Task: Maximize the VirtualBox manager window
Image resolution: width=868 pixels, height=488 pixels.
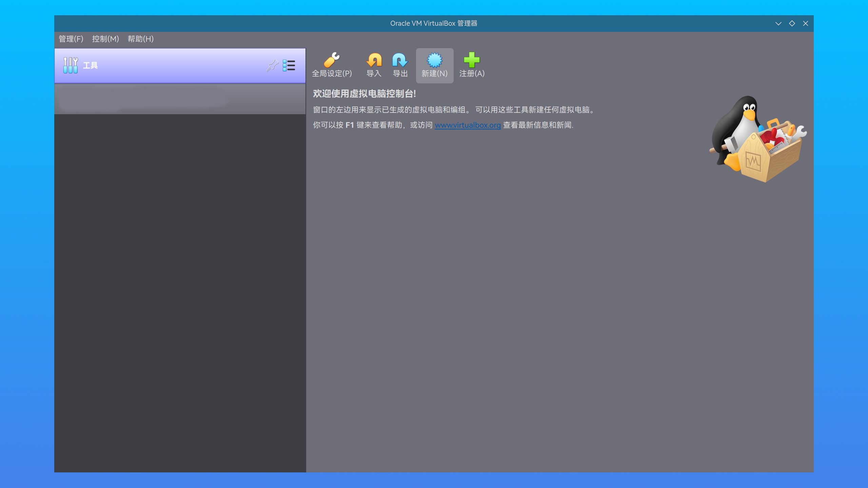Action: (x=792, y=23)
